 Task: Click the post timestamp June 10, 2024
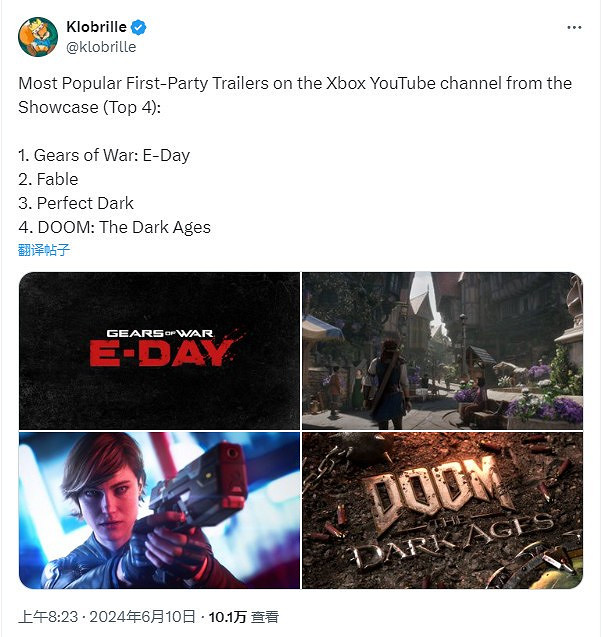[x=107, y=617]
